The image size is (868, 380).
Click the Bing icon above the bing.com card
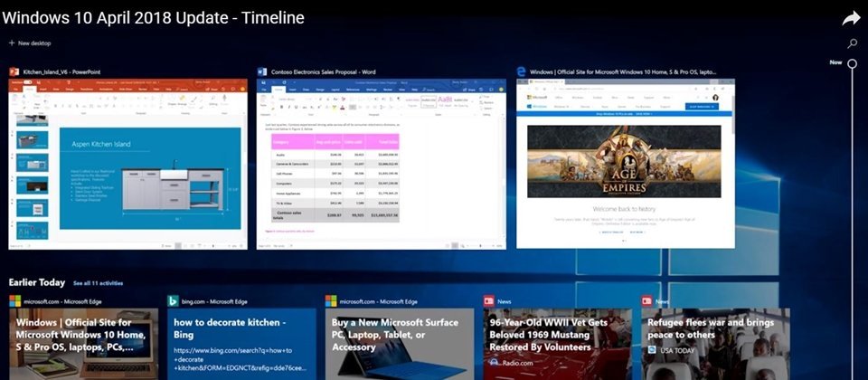[x=174, y=300]
